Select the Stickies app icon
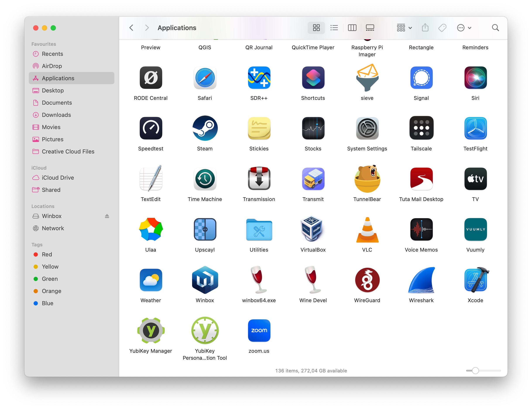Viewport: 532px width, 409px height. (x=259, y=128)
